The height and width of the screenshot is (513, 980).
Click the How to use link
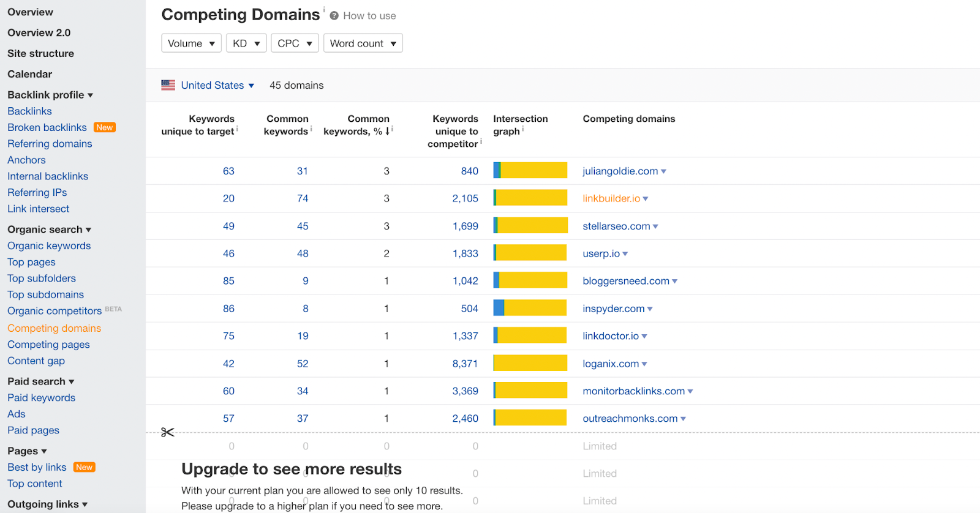(369, 16)
